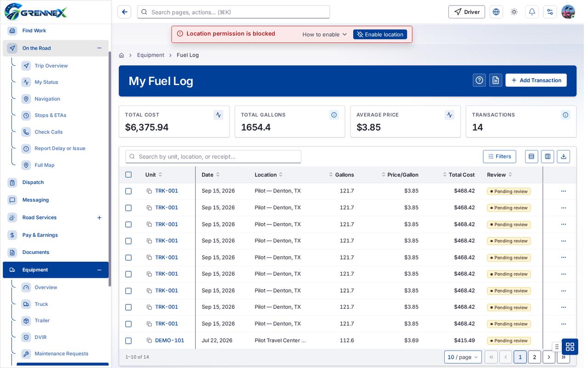
Task: Tick the checkbox for the DEMO-101 row
Action: click(x=129, y=341)
